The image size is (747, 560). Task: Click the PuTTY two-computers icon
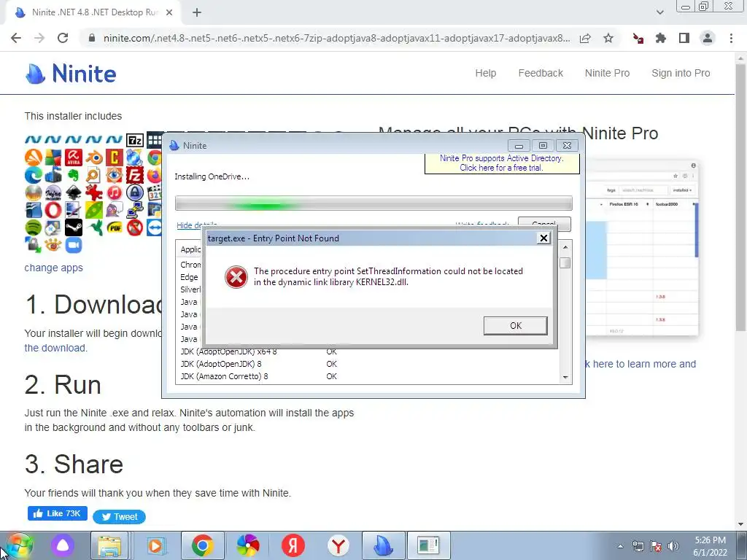[135, 210]
